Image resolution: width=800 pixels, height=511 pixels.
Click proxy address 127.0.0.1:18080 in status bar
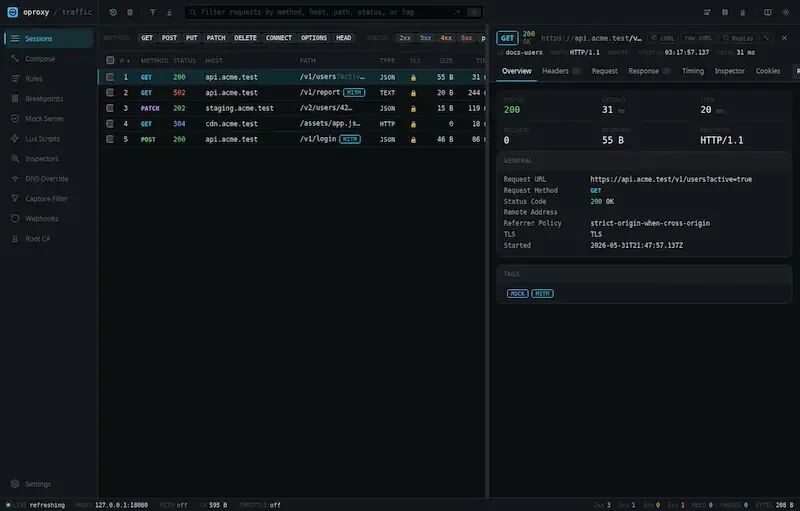[121, 505]
